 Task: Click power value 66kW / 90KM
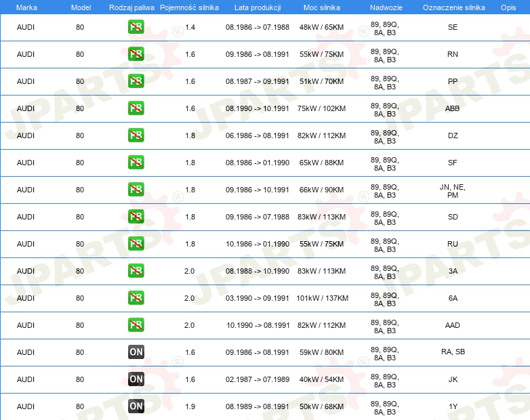321,190
